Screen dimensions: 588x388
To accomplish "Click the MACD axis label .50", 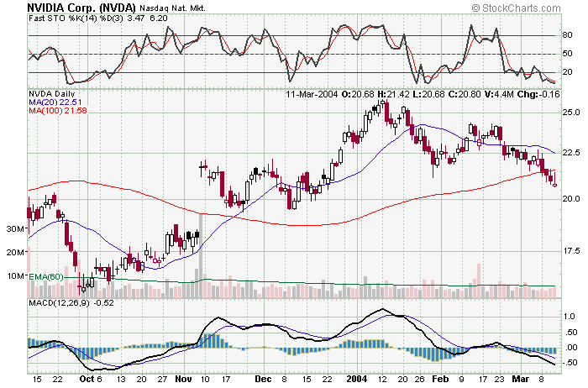I will point(570,332).
